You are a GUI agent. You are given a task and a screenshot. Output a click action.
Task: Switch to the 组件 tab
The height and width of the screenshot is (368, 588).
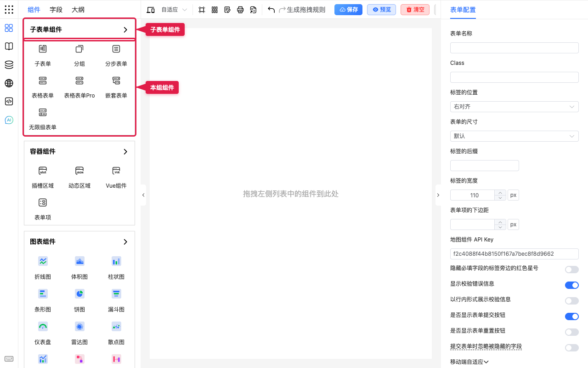[34, 10]
